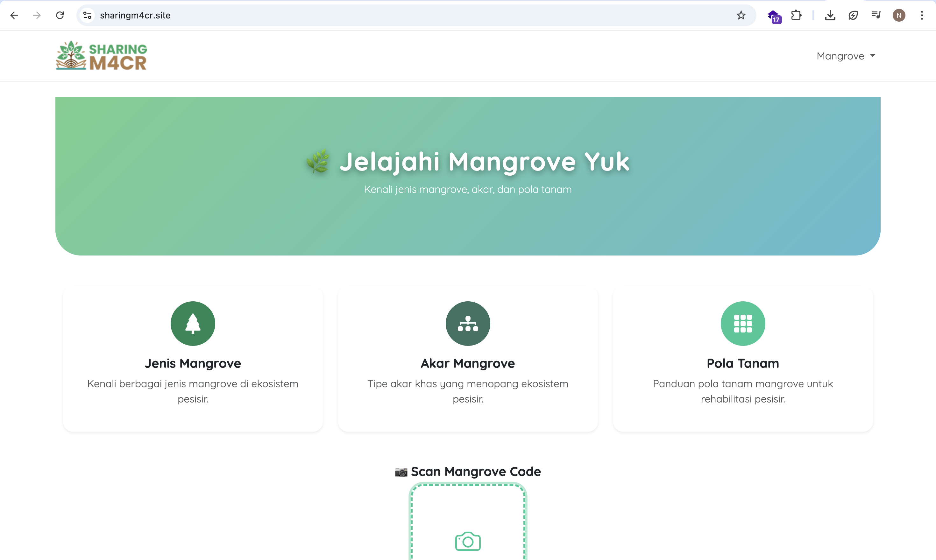Screen dimensions: 936x560
Task: Select the tree icon on Jenis Mangrove card
Action: click(x=193, y=323)
